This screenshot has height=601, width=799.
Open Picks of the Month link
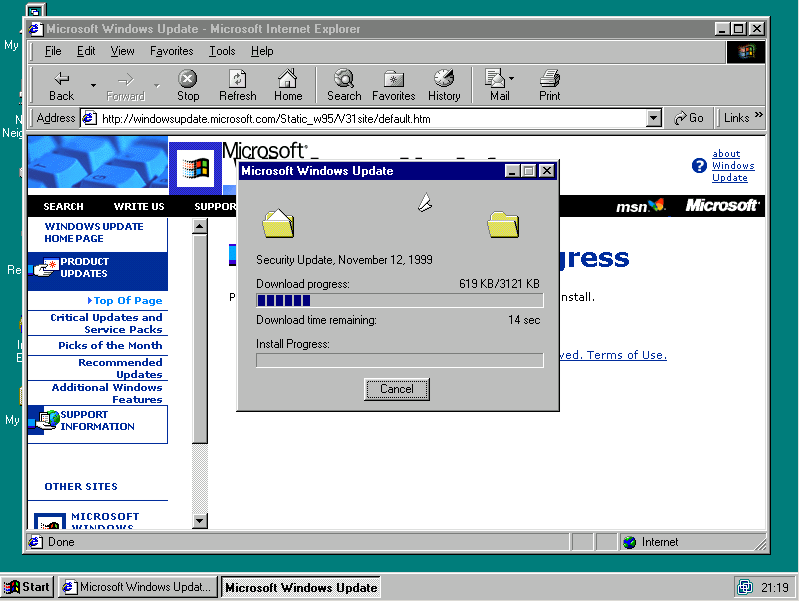(110, 346)
